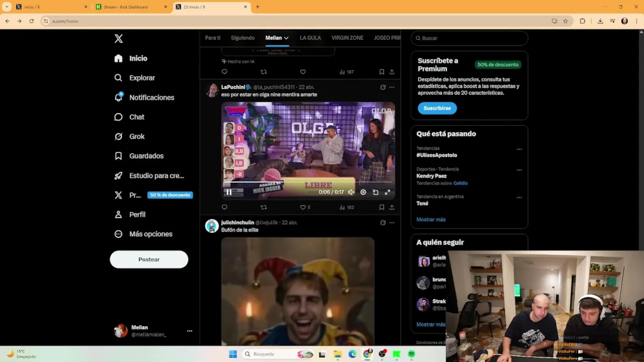Open account menu dots next to Melian
644x362 pixels.
pyautogui.click(x=189, y=331)
